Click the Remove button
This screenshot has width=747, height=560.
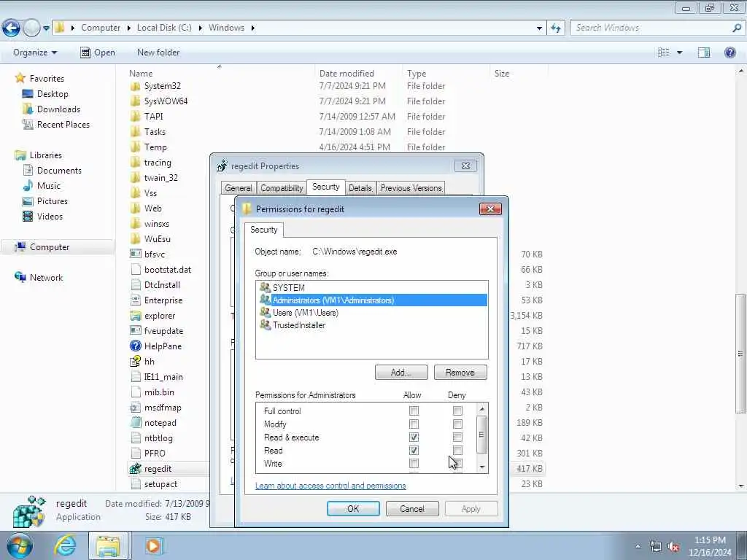(460, 373)
